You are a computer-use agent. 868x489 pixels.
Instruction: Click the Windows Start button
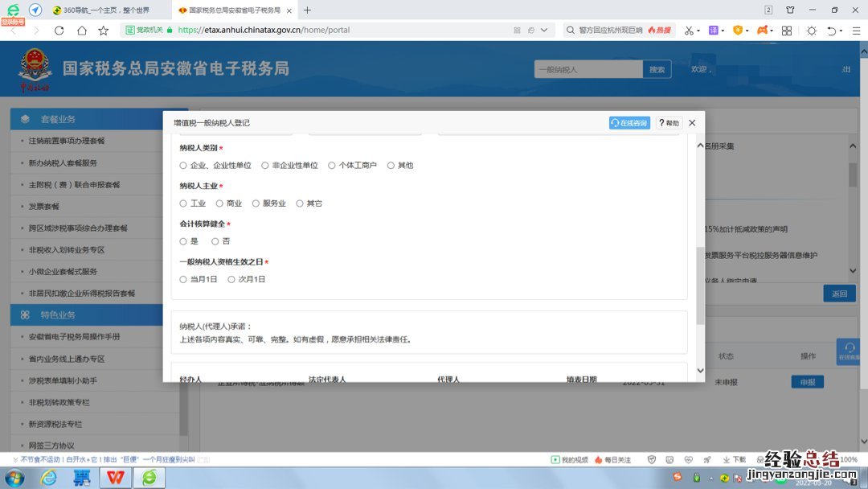tap(14, 478)
